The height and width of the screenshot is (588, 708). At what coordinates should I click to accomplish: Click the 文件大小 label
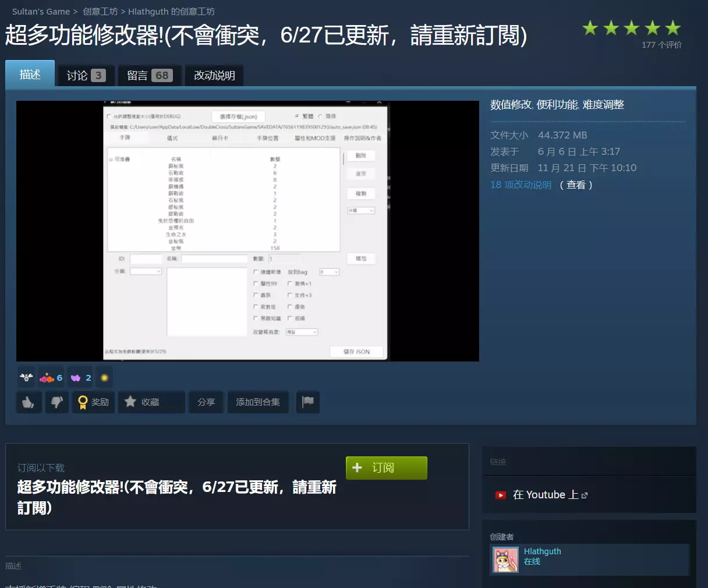[509, 135]
